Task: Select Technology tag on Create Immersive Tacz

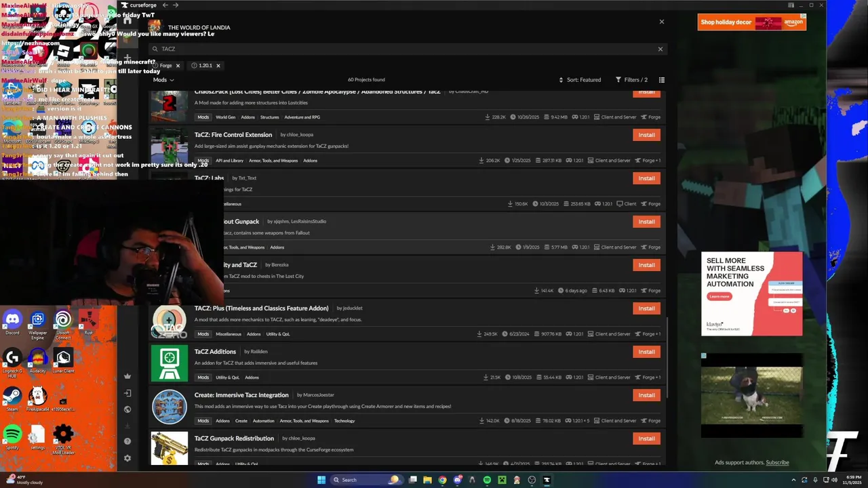Action: (344, 421)
